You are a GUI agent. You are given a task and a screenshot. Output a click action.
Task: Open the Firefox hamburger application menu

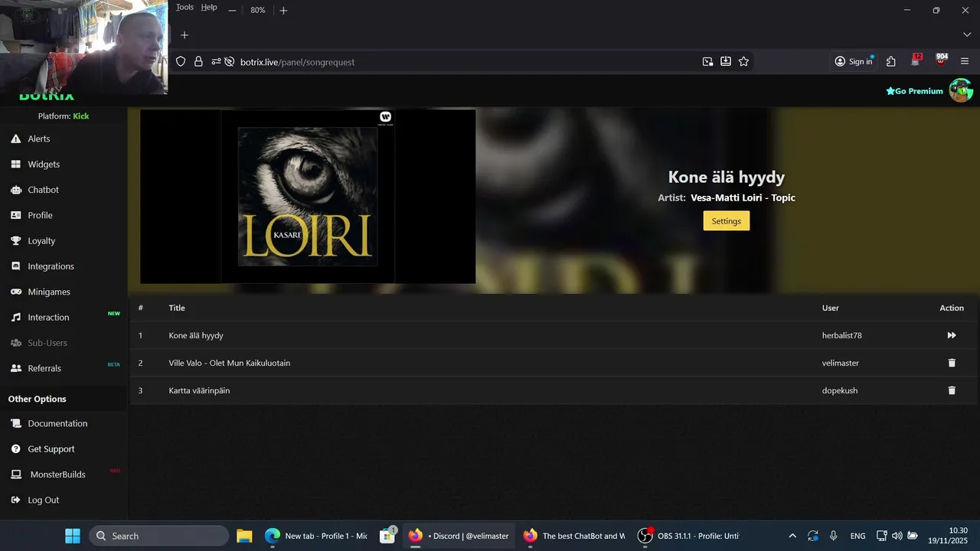pos(965,61)
